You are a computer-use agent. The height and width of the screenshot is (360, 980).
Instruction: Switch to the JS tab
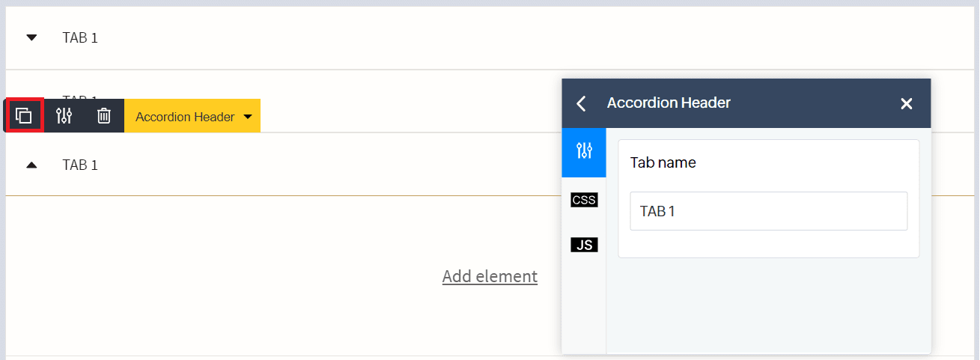[584, 245]
